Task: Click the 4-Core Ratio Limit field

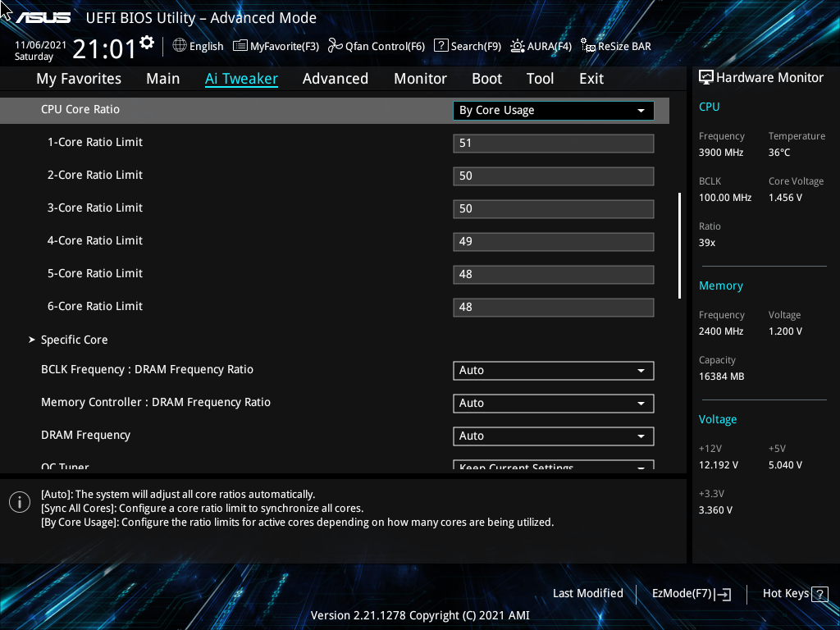Action: click(554, 242)
